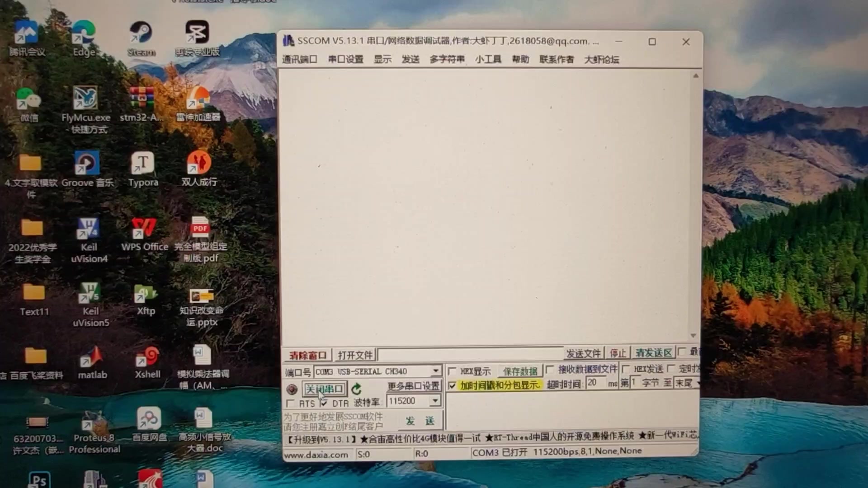Open the 115200 baud rate dropdown

click(435, 401)
